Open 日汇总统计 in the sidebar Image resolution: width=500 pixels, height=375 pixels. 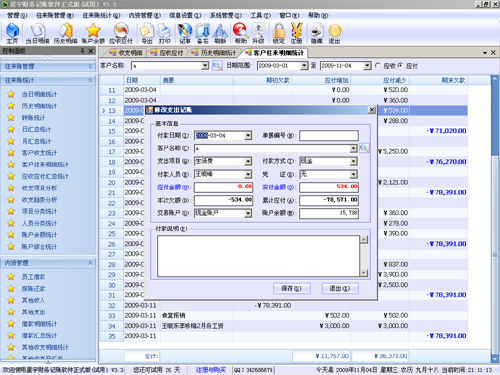pos(36,129)
